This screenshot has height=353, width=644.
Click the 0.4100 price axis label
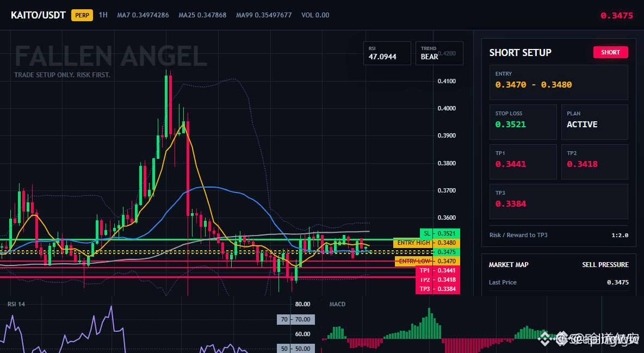tap(447, 82)
